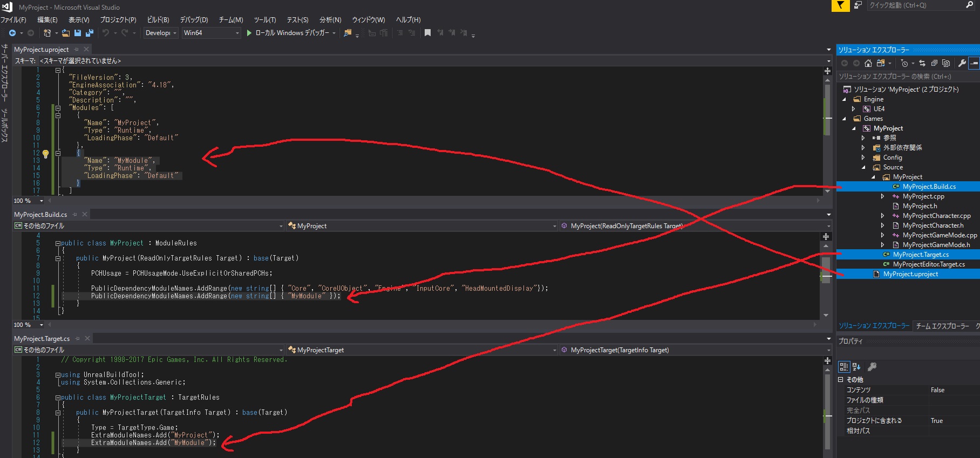Switch Solution Explorer folder view icon
This screenshot has height=458, width=980.
(881, 63)
